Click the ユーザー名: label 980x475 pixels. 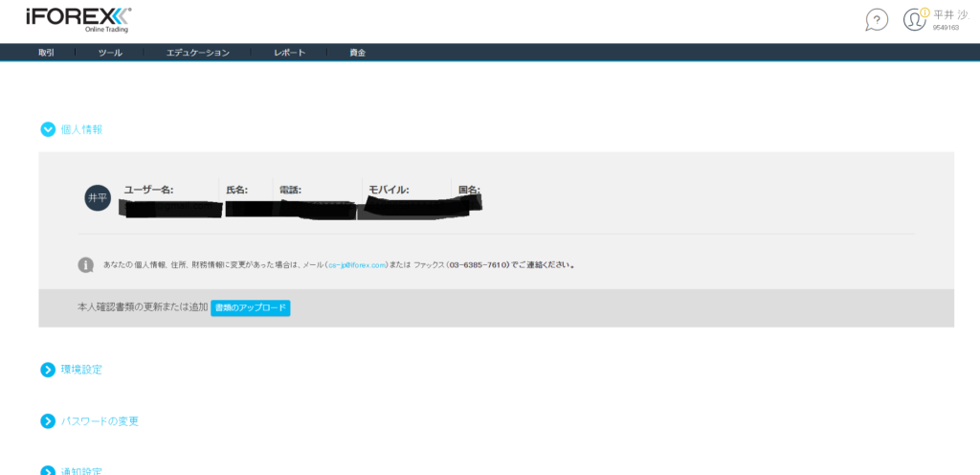pos(148,190)
